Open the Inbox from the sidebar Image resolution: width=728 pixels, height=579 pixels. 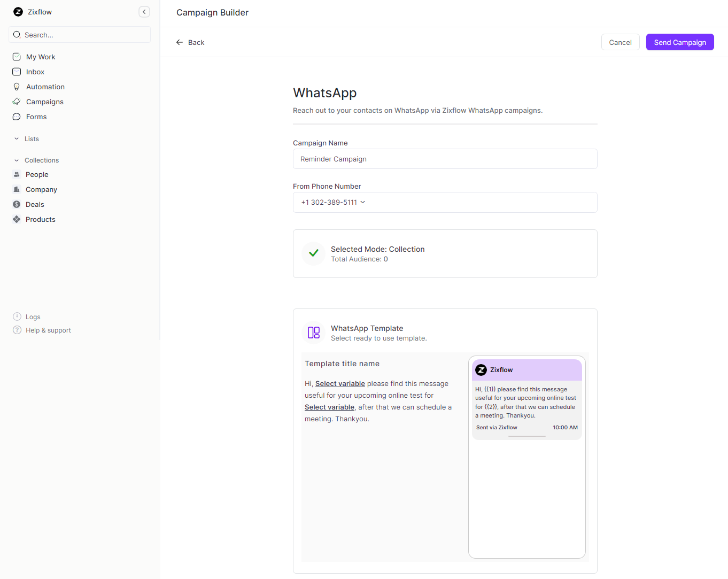(35, 72)
